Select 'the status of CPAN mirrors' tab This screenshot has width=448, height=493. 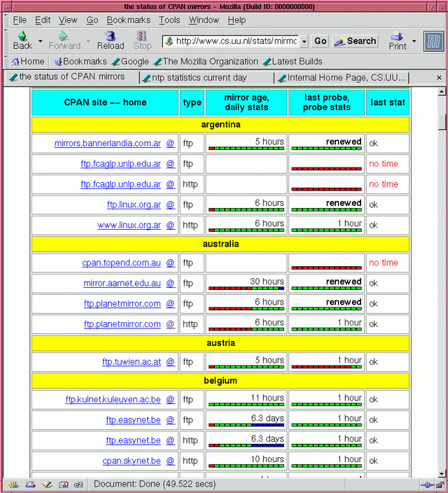click(72, 77)
